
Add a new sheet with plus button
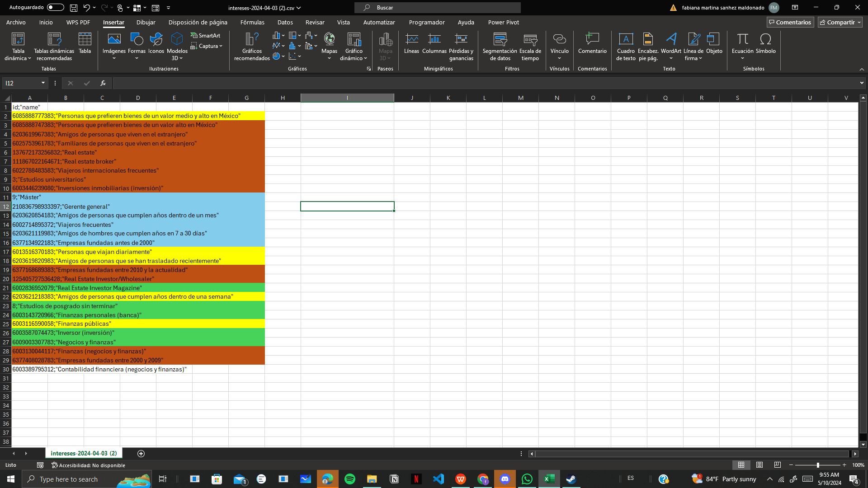tap(141, 453)
